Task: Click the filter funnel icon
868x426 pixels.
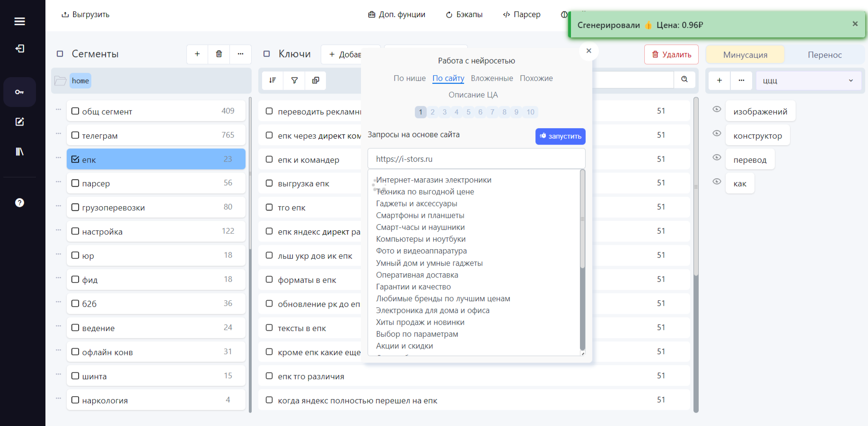Action: [x=294, y=80]
